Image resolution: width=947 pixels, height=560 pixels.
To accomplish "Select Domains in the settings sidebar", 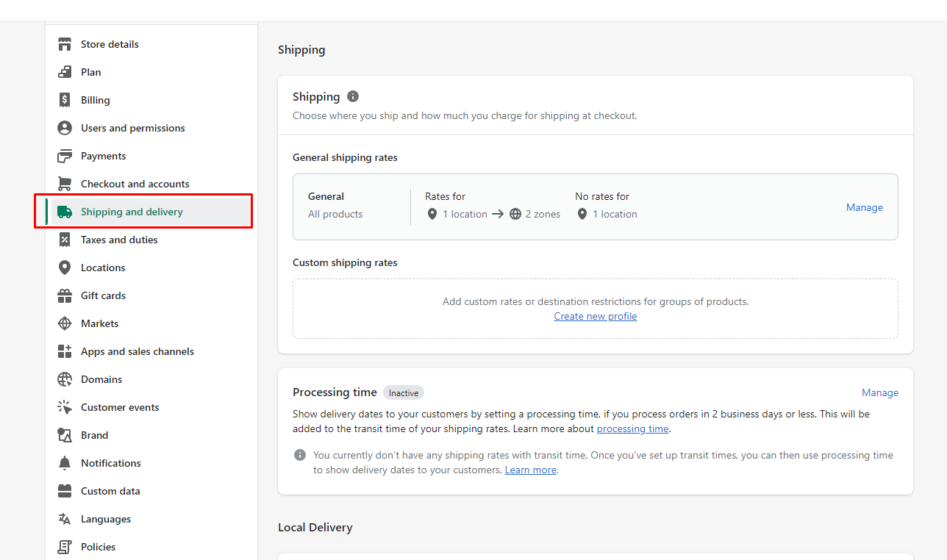I will point(101,379).
